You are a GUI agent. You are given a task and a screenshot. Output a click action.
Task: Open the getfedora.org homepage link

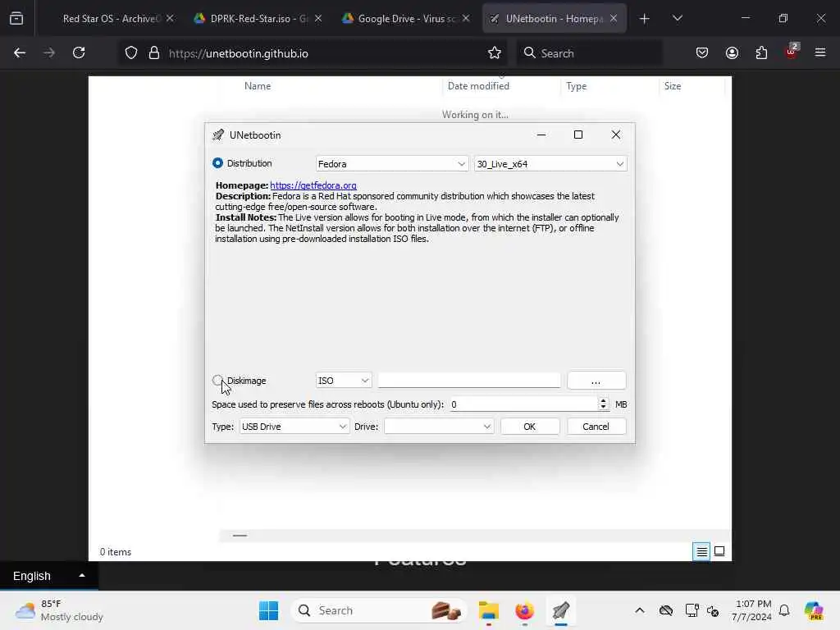[x=313, y=185]
